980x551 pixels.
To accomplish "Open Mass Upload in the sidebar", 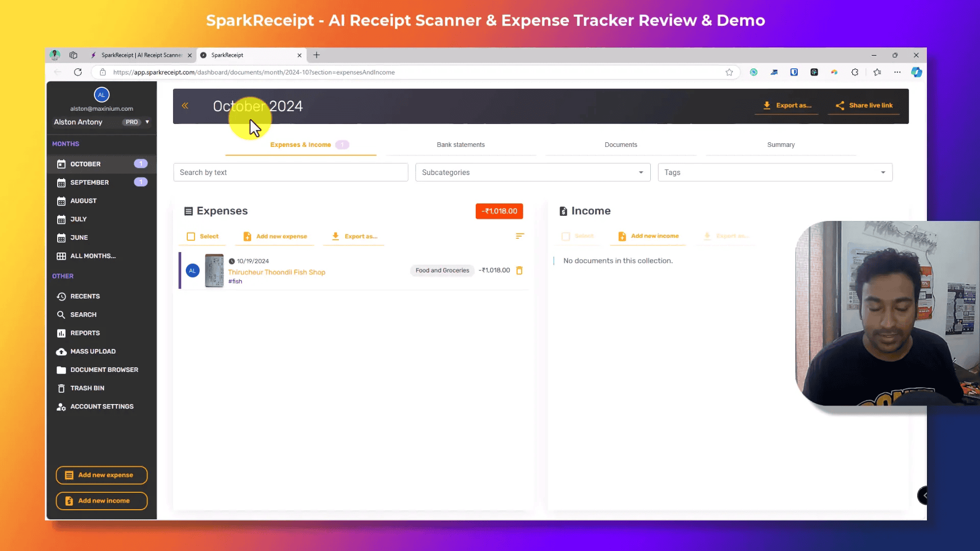I will 102,351.
